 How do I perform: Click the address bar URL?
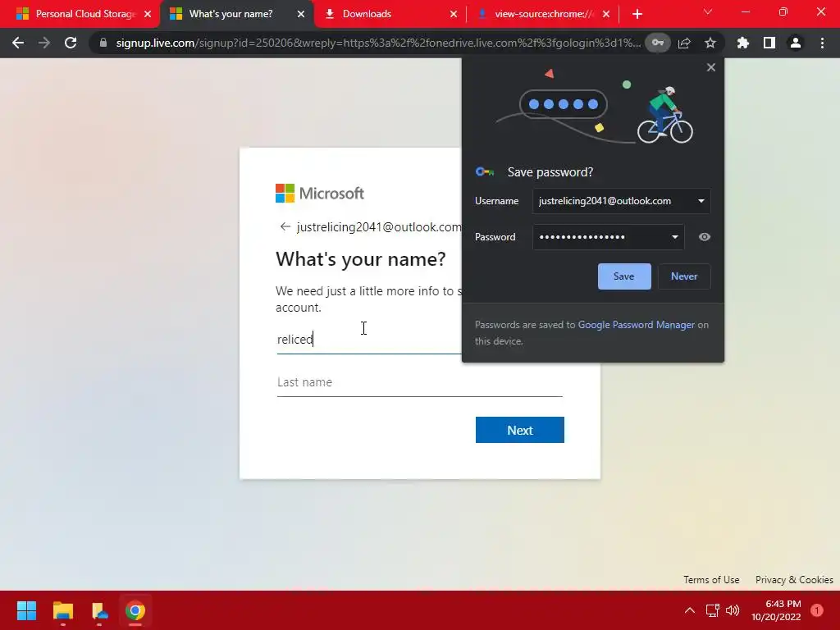(x=377, y=43)
